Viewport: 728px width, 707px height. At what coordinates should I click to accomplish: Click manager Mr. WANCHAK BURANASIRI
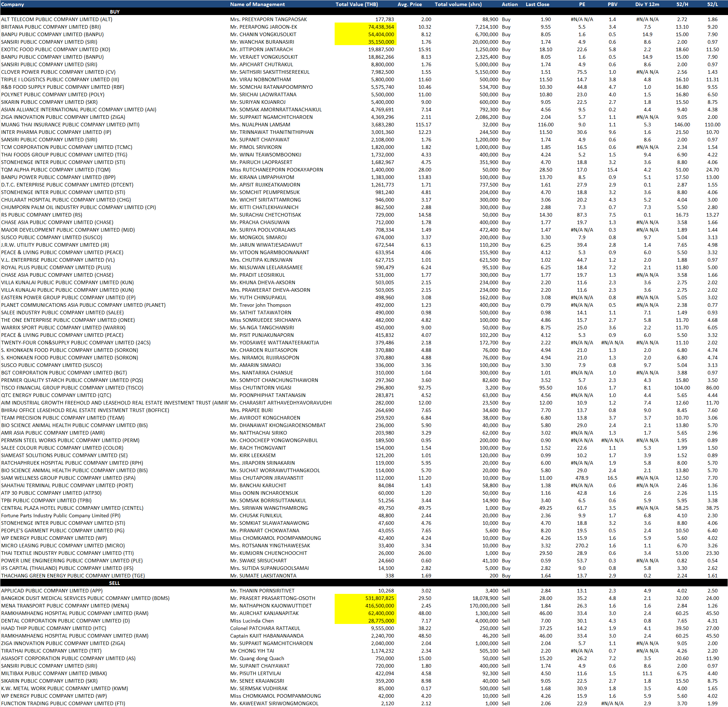(262, 42)
